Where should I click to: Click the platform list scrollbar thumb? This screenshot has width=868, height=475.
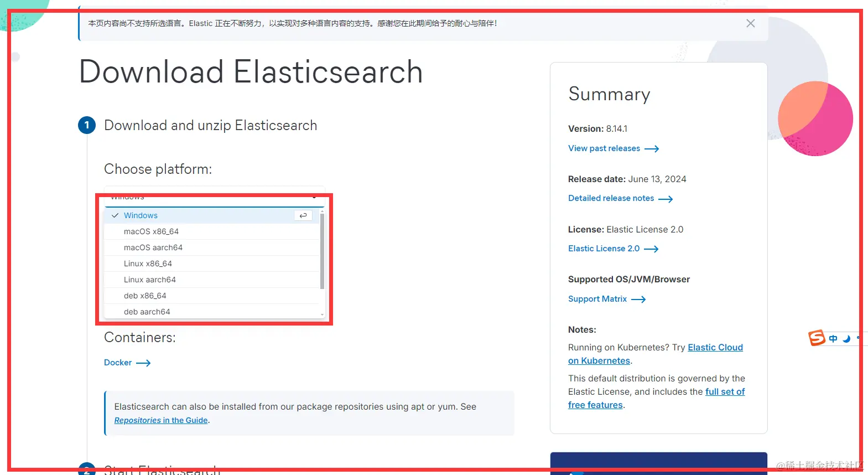pos(322,251)
